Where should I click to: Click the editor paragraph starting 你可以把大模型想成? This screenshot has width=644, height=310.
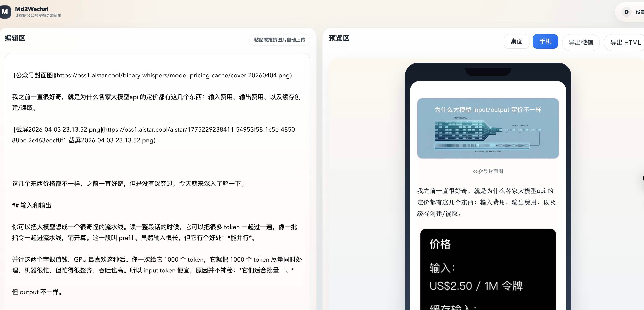(155, 232)
